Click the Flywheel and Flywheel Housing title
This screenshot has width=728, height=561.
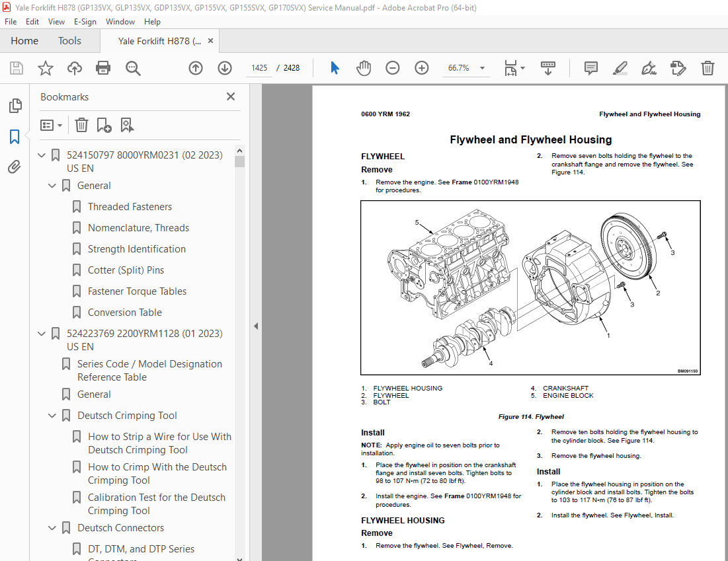[x=531, y=139]
